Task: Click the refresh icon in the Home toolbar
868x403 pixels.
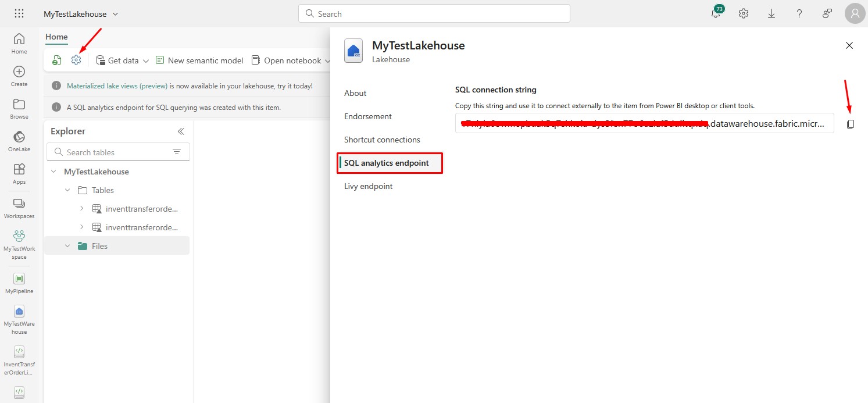Action: (x=56, y=60)
